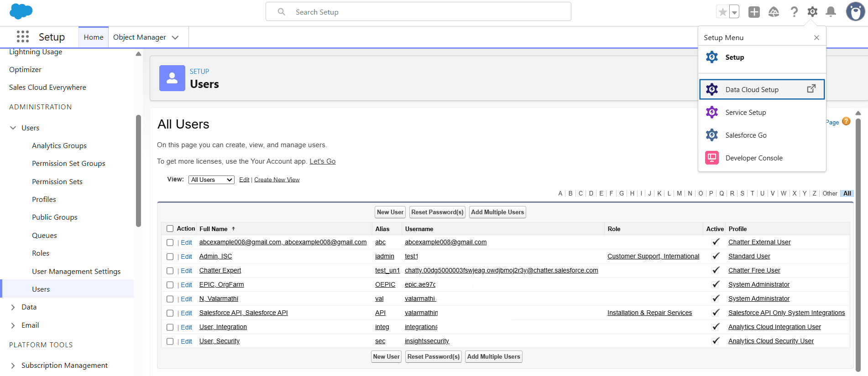Screen dimensions: 868x376
Task: Click the Developer Console pink icon
Action: [712, 158]
